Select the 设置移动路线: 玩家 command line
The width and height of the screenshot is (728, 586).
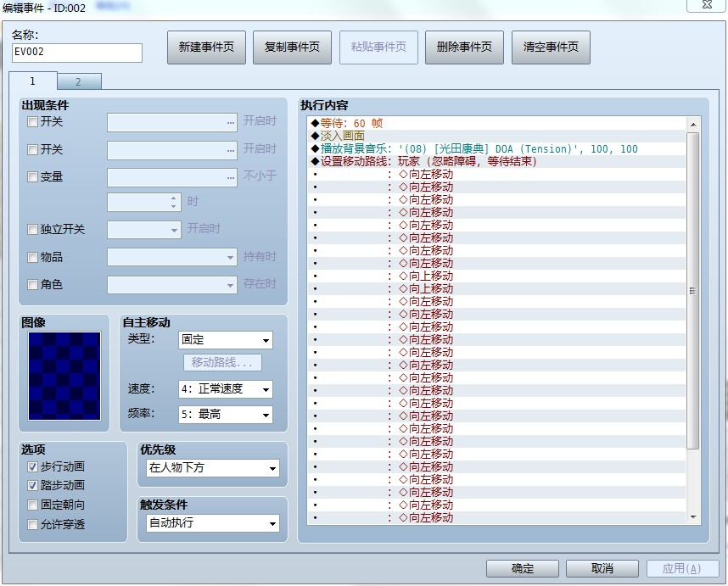tap(496, 161)
